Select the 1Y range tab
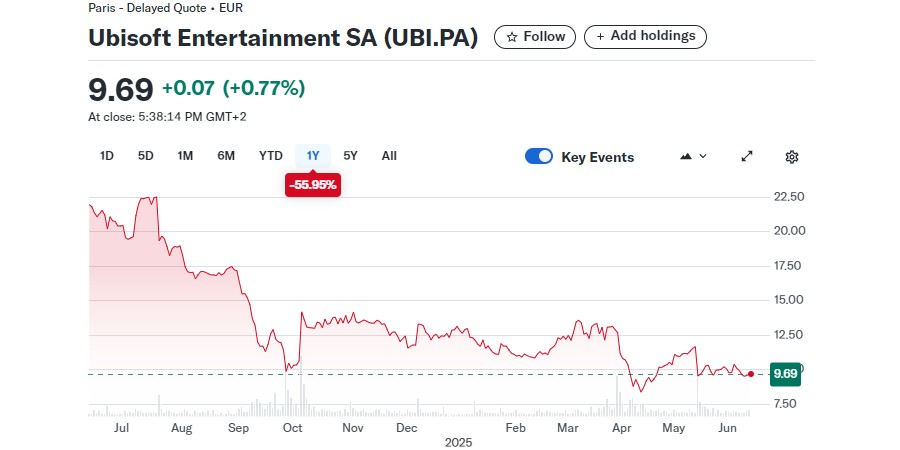This screenshot has width=900, height=450. pyautogui.click(x=313, y=156)
